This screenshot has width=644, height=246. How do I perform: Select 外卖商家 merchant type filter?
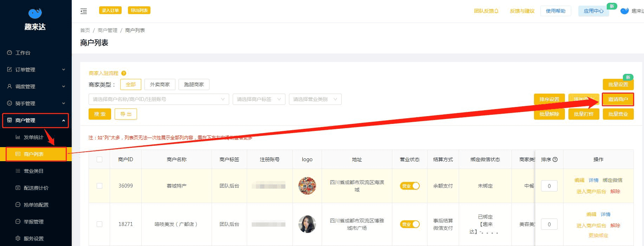point(160,84)
